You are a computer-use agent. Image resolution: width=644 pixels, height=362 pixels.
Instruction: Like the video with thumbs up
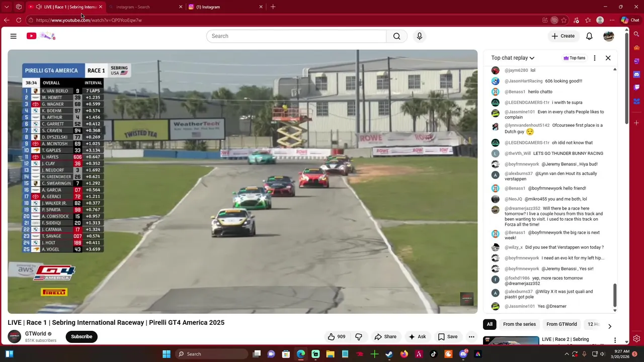click(x=337, y=337)
